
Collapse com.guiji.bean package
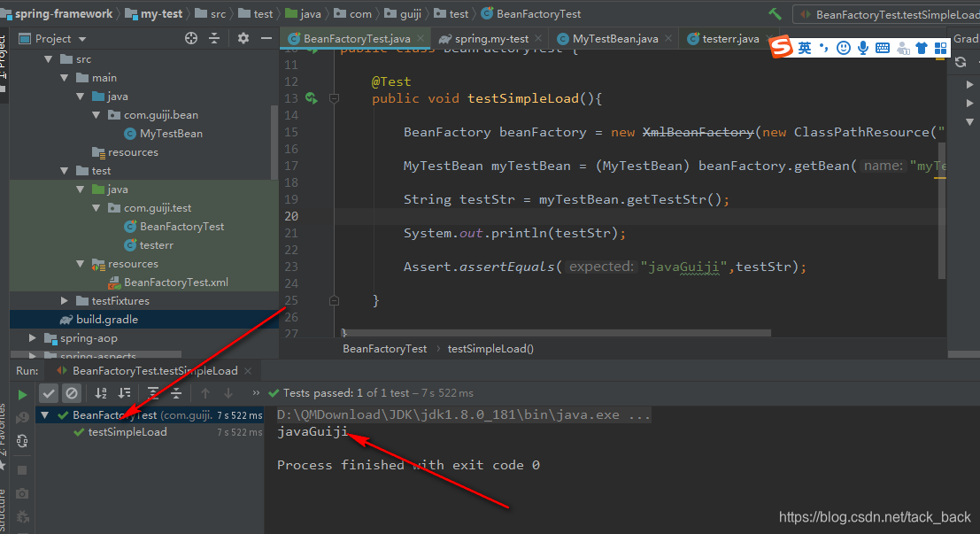point(96,115)
